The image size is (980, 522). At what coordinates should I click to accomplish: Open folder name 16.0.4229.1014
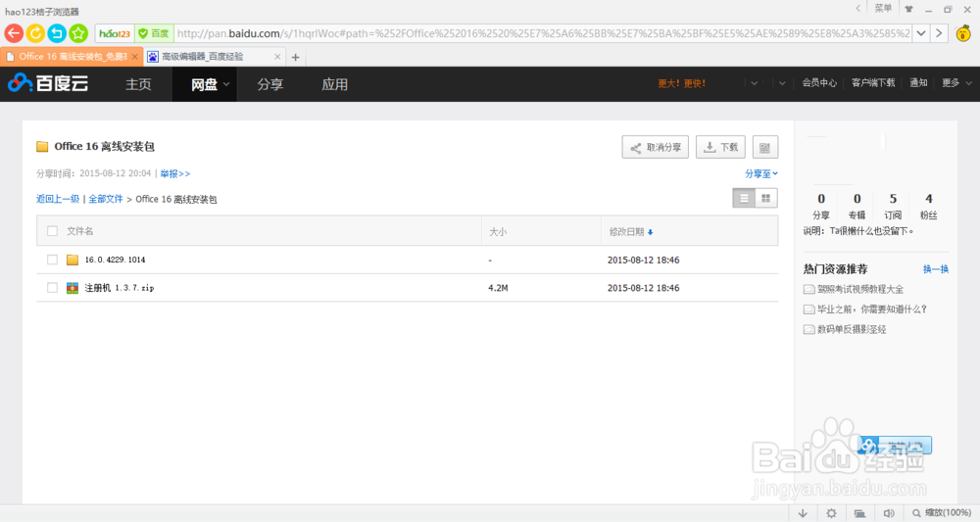(x=115, y=260)
